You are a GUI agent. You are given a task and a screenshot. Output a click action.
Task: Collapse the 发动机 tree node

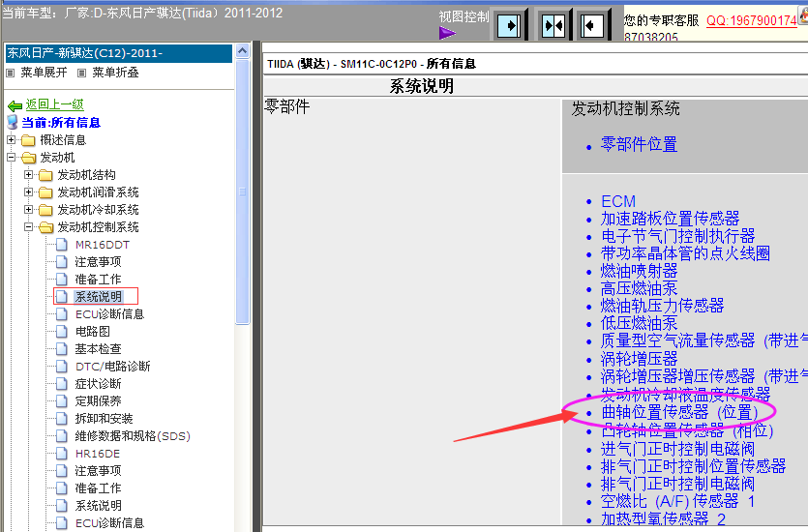tap(11, 157)
